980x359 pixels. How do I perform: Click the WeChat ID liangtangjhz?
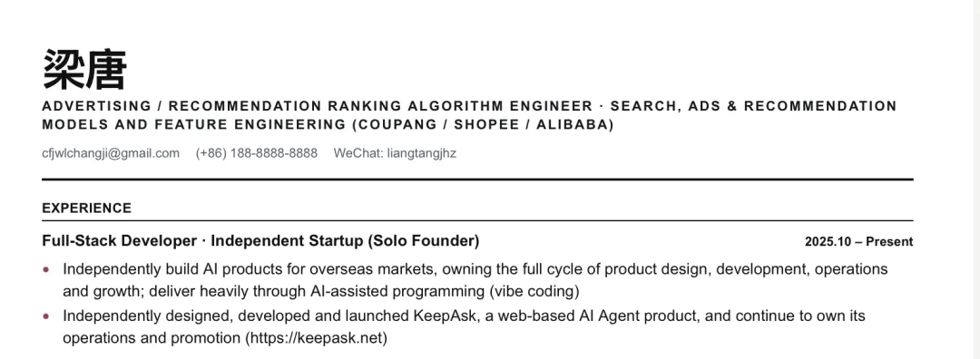coord(421,153)
